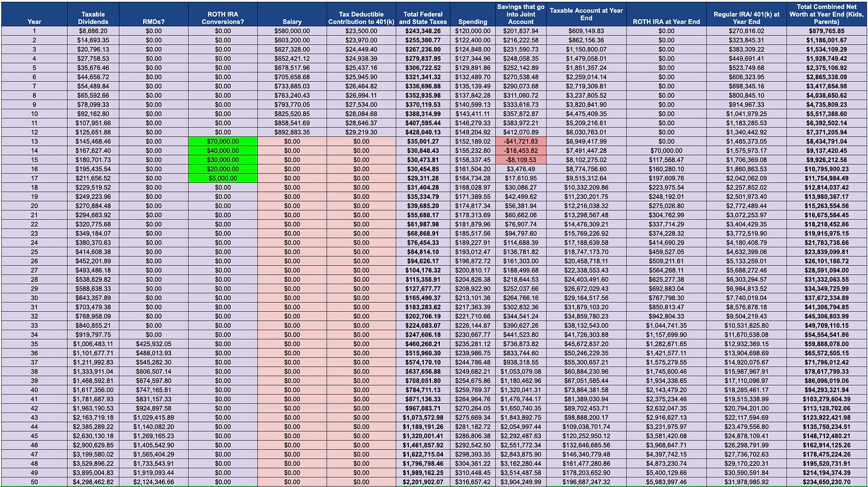868x487 pixels.
Task: Select the 'Taxable Dividends' column header
Action: [x=94, y=14]
